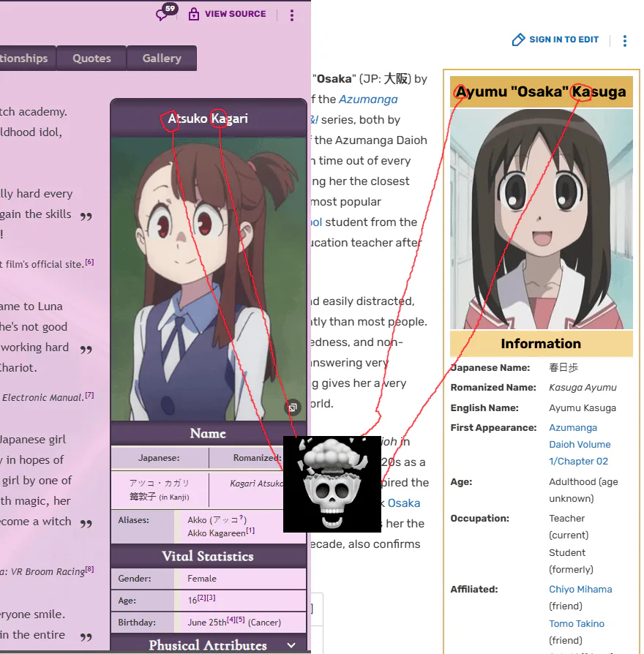Click the Female gender value
Screen dimensions: 644x654
pos(202,579)
